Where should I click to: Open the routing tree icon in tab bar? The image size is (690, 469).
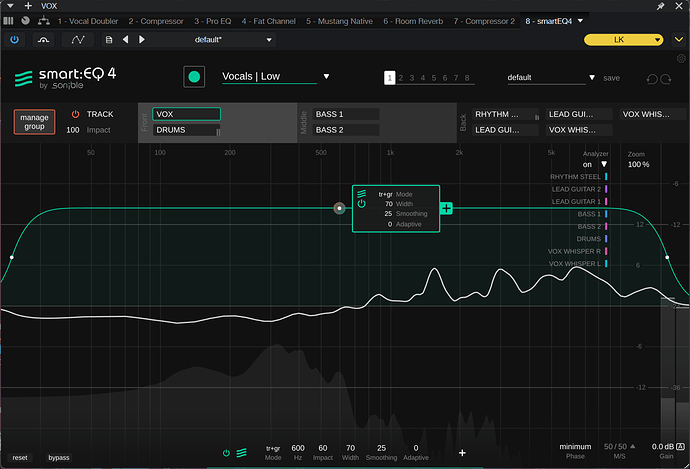pyautogui.click(x=43, y=21)
